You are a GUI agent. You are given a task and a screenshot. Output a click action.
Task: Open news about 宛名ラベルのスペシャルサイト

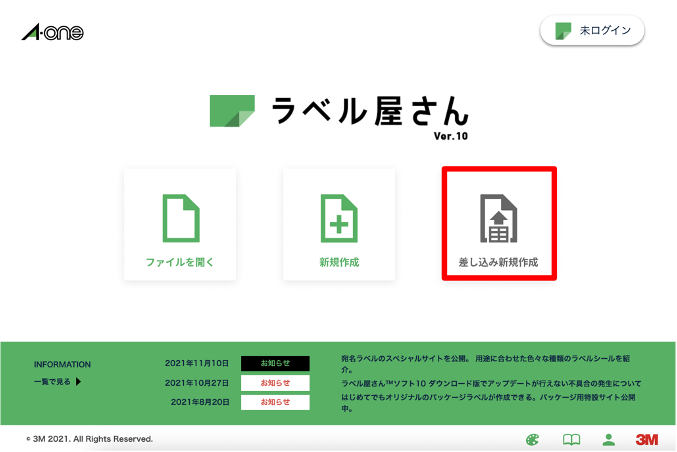485,364
